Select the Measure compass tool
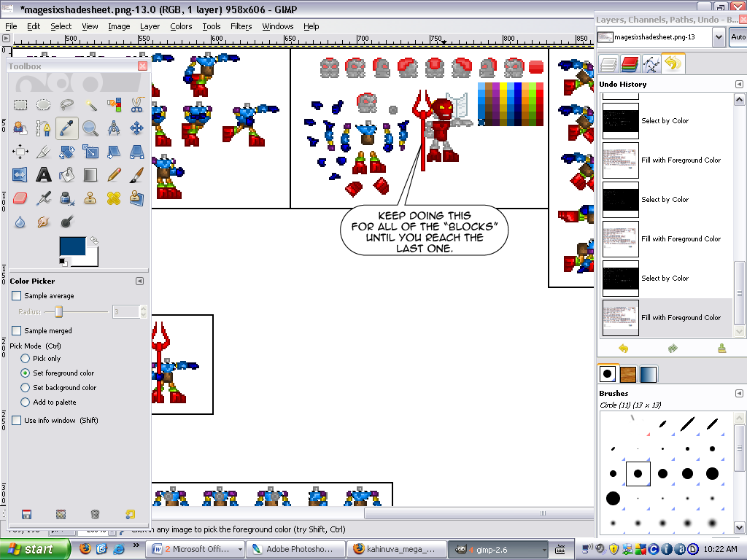The width and height of the screenshot is (747, 560). 113,128
